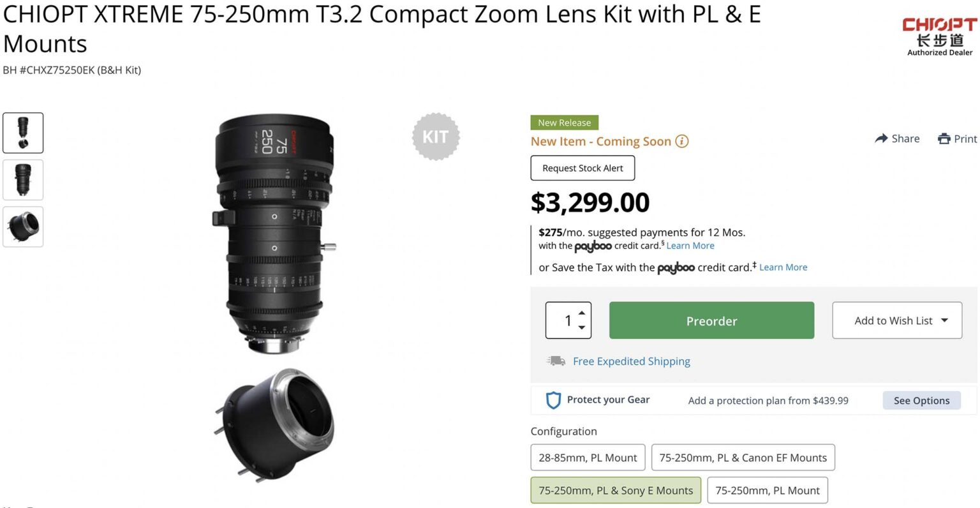Increment quantity with the up arrow

click(581, 312)
